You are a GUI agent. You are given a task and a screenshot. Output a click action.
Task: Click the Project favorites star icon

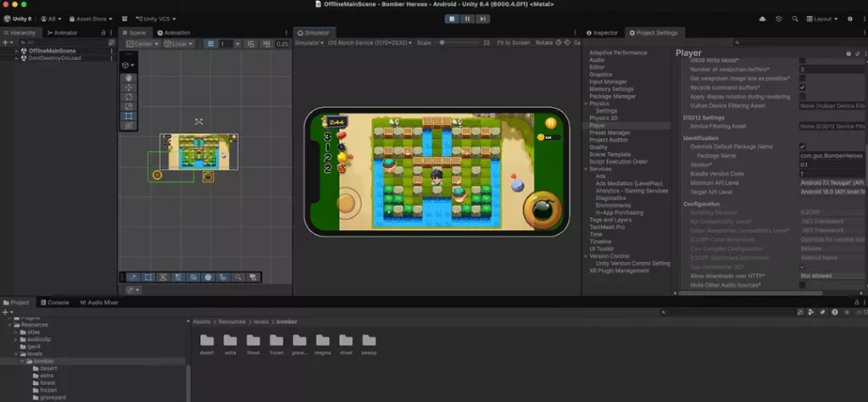coord(847,312)
